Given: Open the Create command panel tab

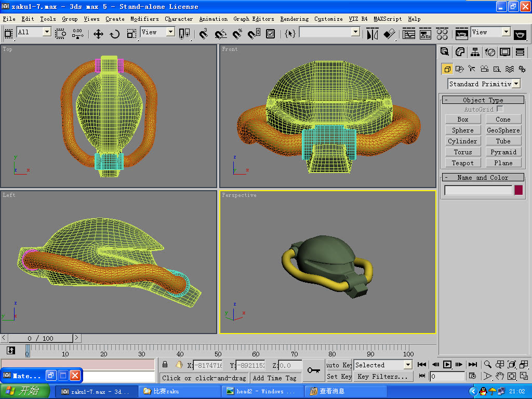Looking at the screenshot, I should click(445, 52).
